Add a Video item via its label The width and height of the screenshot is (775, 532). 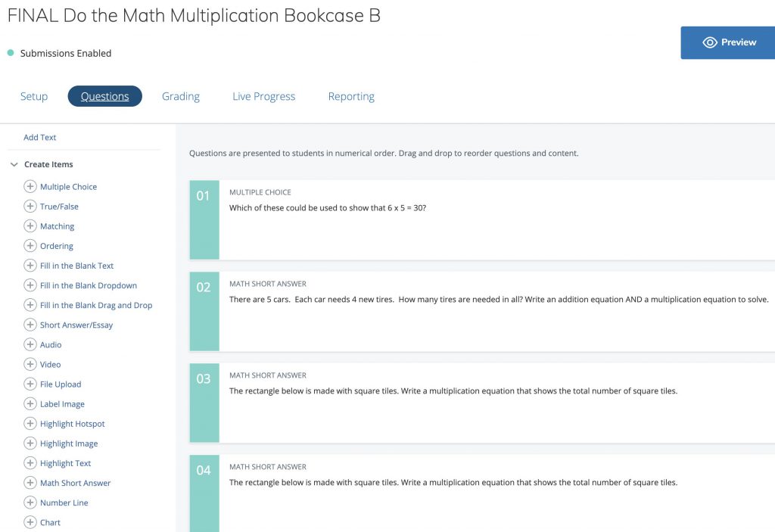point(51,365)
